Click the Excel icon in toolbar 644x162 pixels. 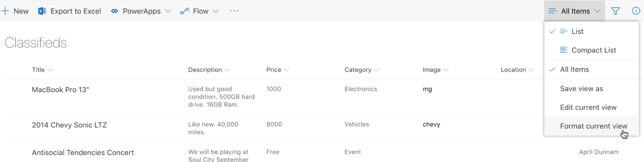(42, 11)
